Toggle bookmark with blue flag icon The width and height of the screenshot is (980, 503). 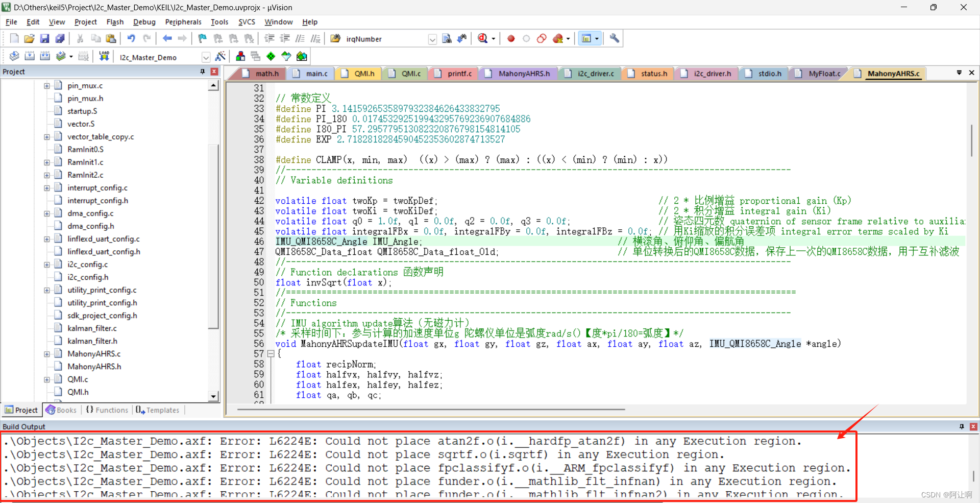[202, 38]
